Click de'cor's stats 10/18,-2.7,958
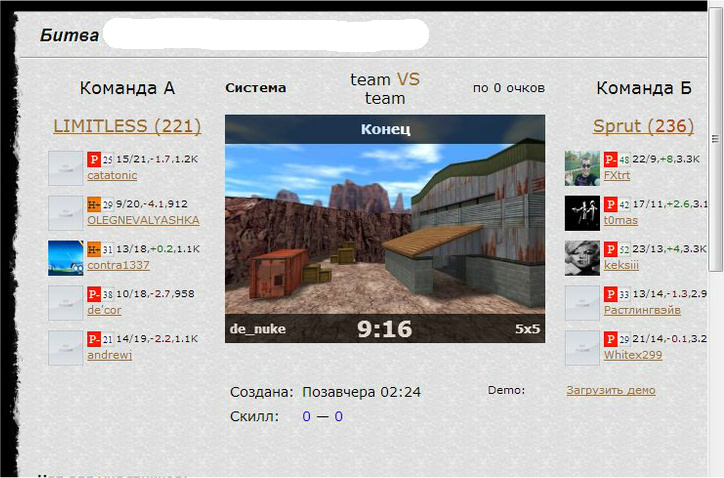Image resolution: width=724 pixels, height=478 pixels. coord(155,294)
